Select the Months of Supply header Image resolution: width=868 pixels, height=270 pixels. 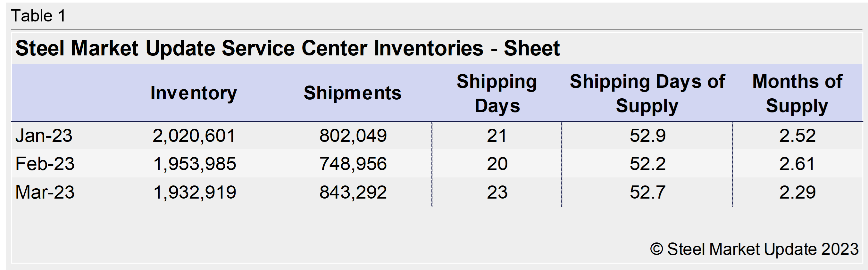pos(797,94)
